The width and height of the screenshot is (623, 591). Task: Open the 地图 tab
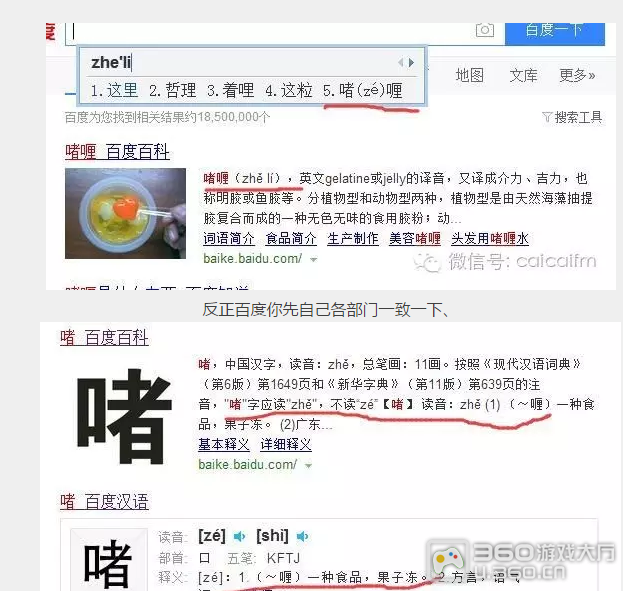pos(470,75)
